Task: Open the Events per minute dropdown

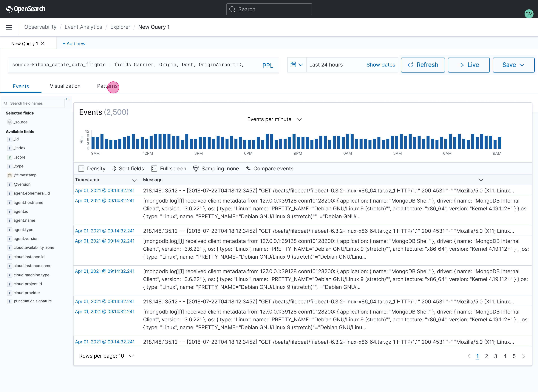Action: point(299,119)
